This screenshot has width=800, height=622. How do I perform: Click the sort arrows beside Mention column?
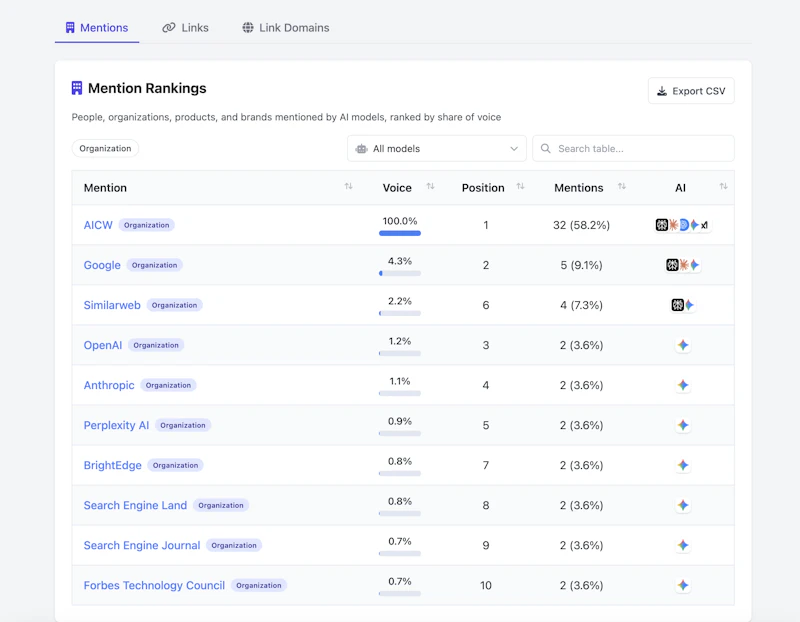click(x=348, y=186)
